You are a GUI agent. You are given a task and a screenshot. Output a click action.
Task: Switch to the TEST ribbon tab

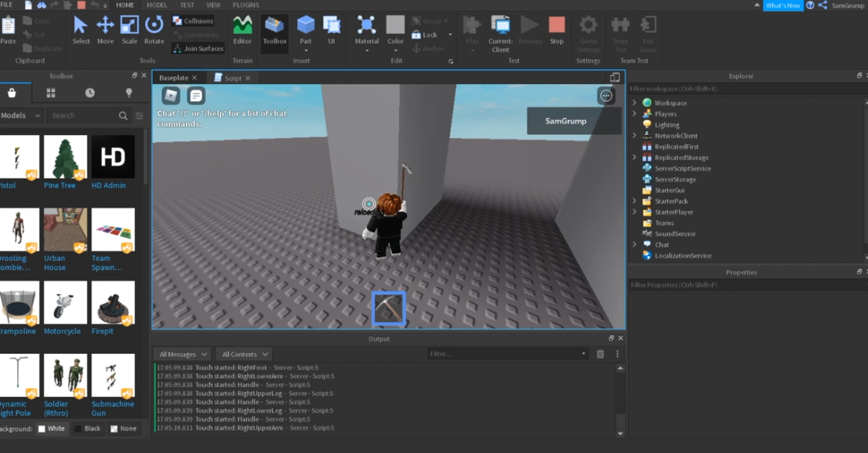coord(187,5)
